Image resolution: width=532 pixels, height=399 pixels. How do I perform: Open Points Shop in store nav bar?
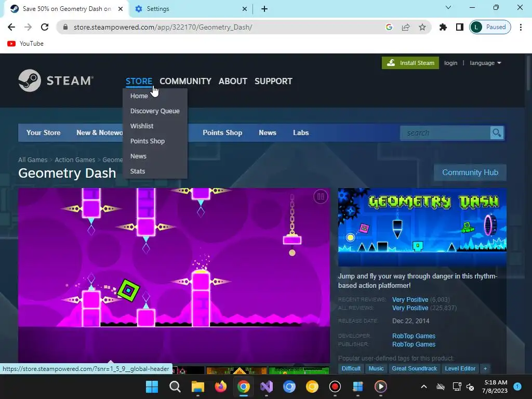(x=222, y=132)
